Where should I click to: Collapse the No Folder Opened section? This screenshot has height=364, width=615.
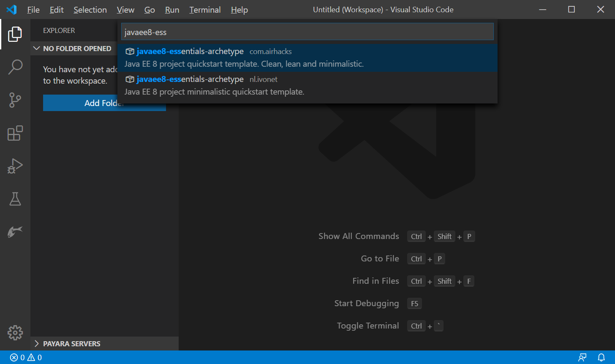[73, 49]
